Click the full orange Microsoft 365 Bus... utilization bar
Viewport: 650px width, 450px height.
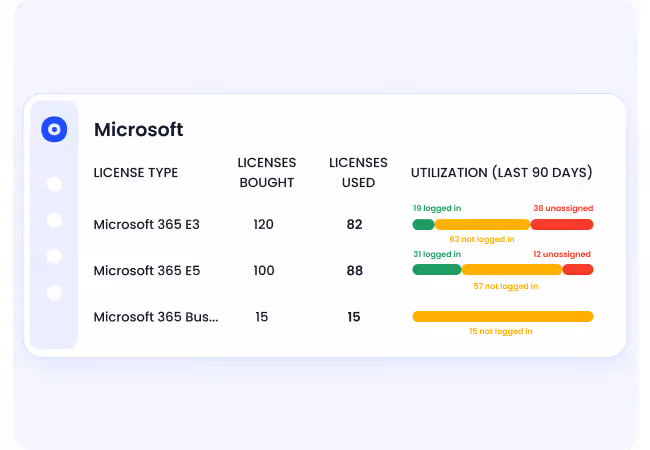click(503, 317)
